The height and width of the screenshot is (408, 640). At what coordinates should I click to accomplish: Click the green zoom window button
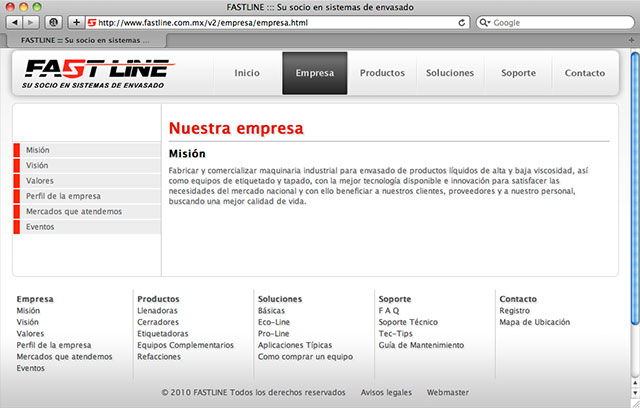37,7
